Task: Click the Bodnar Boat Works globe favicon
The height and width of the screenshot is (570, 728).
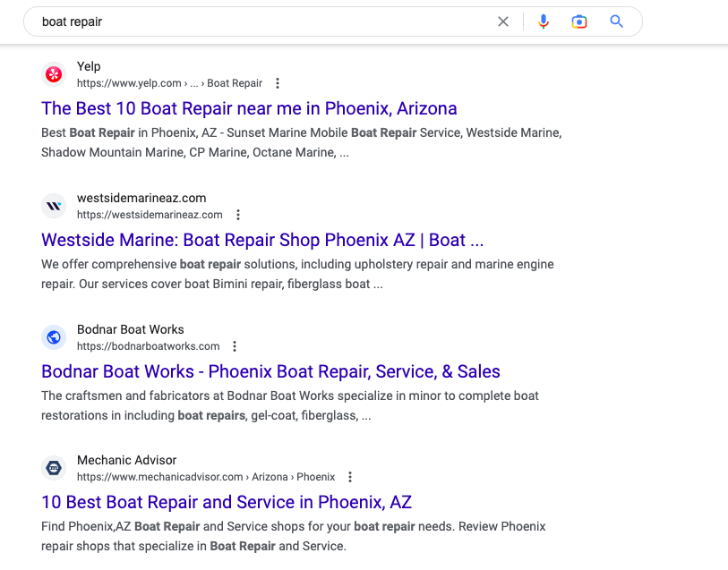Action: [x=54, y=337]
